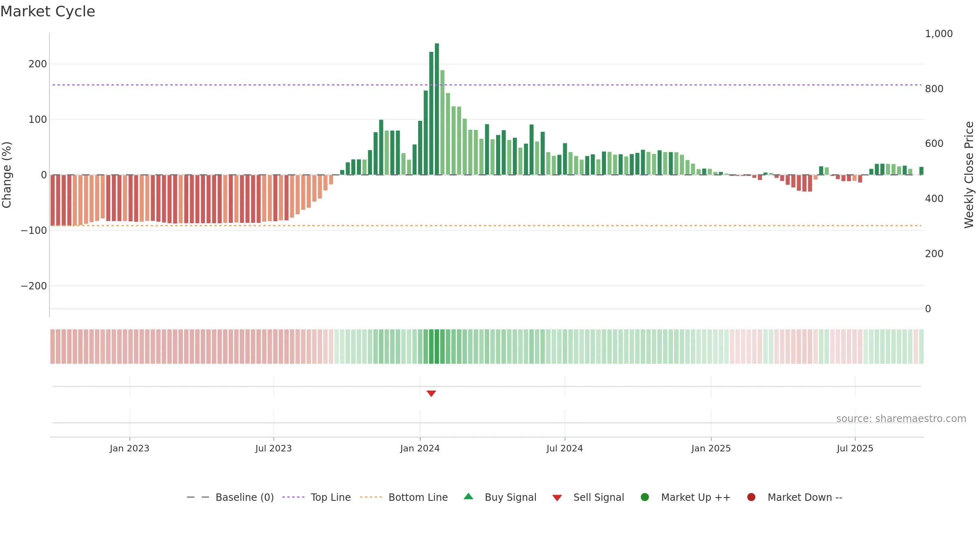
Task: Toggle the Baseline (0) legend entry
Action: click(x=230, y=497)
